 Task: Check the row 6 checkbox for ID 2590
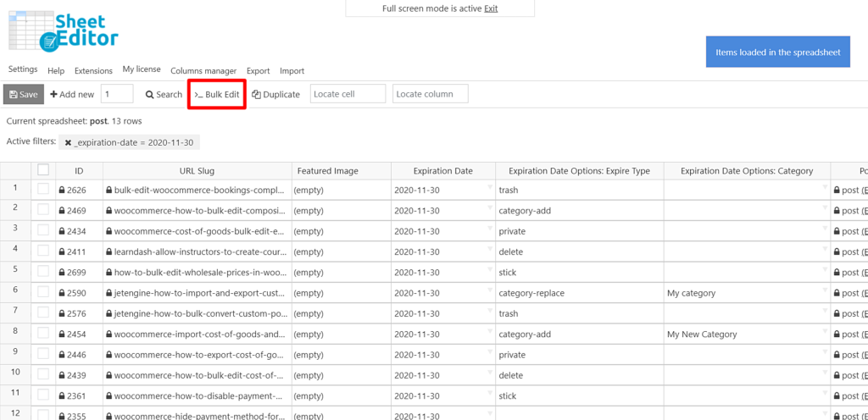(43, 292)
